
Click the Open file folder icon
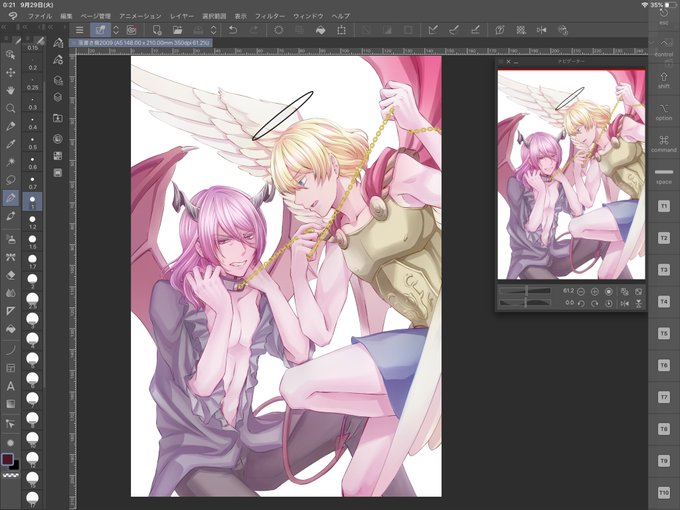click(x=177, y=30)
